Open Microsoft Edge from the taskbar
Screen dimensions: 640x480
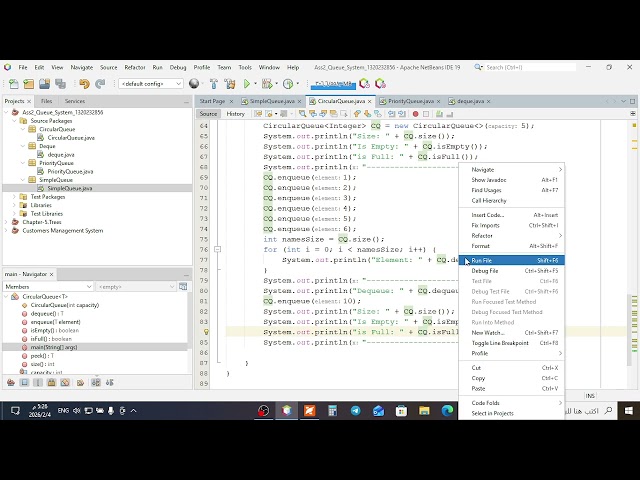point(447,411)
